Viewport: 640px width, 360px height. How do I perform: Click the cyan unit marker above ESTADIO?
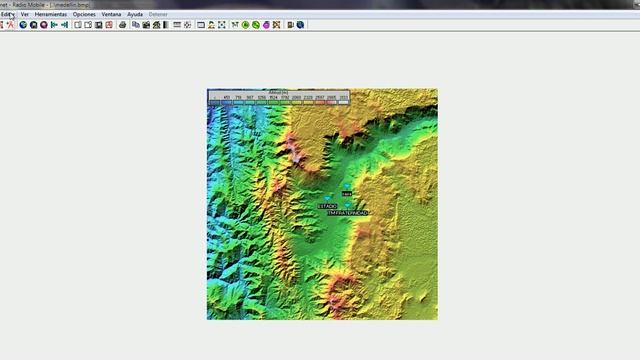(327, 198)
